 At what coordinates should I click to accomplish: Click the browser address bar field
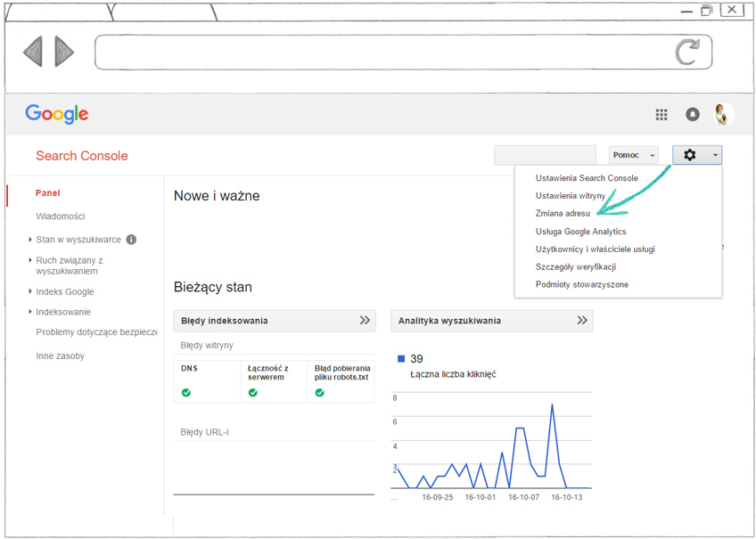(x=403, y=52)
